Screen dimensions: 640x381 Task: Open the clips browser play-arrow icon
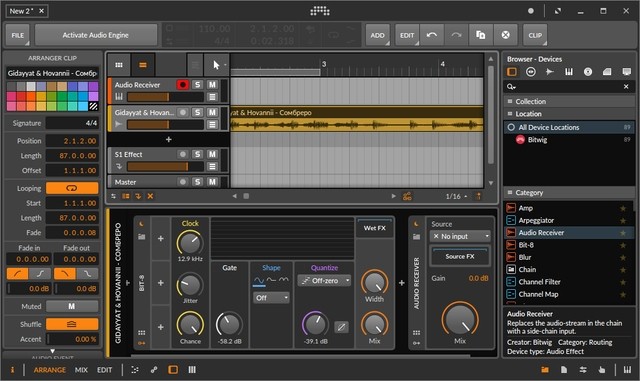click(550, 72)
